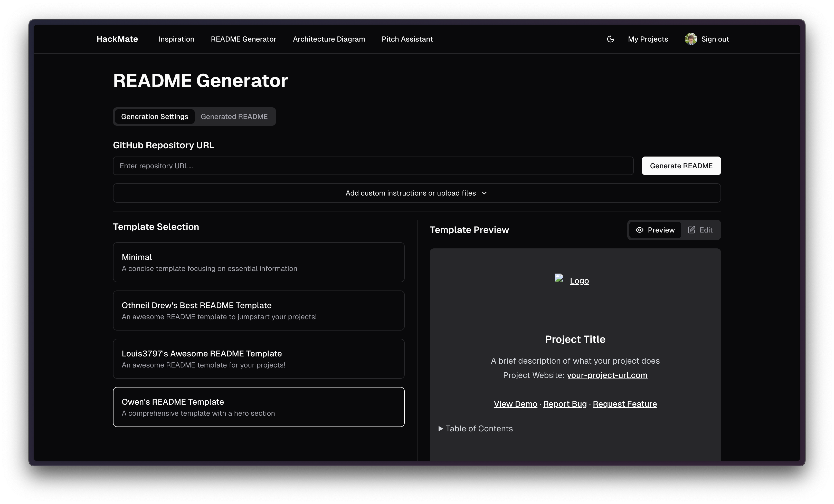
Task: Open the Generation Settings tab
Action: pyautogui.click(x=155, y=117)
